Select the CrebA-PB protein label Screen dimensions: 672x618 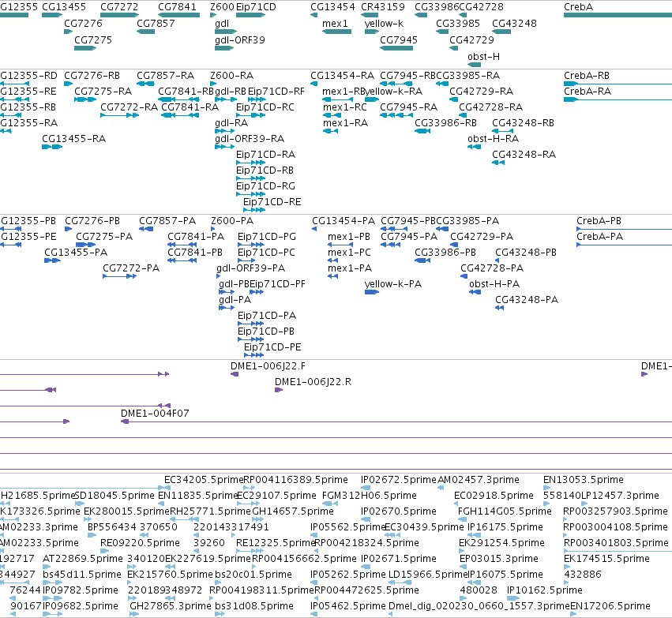[599, 220]
